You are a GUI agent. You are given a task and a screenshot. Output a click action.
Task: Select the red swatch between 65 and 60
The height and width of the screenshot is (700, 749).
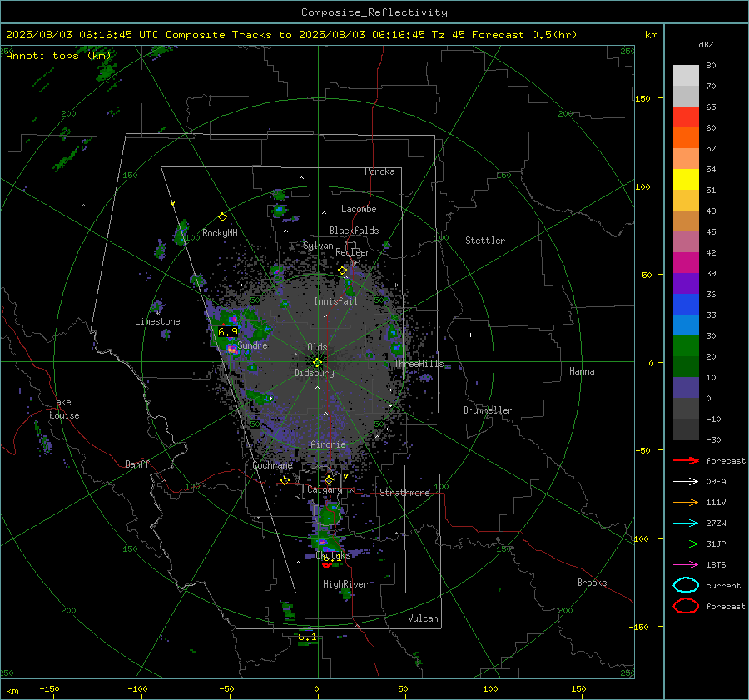coord(686,117)
